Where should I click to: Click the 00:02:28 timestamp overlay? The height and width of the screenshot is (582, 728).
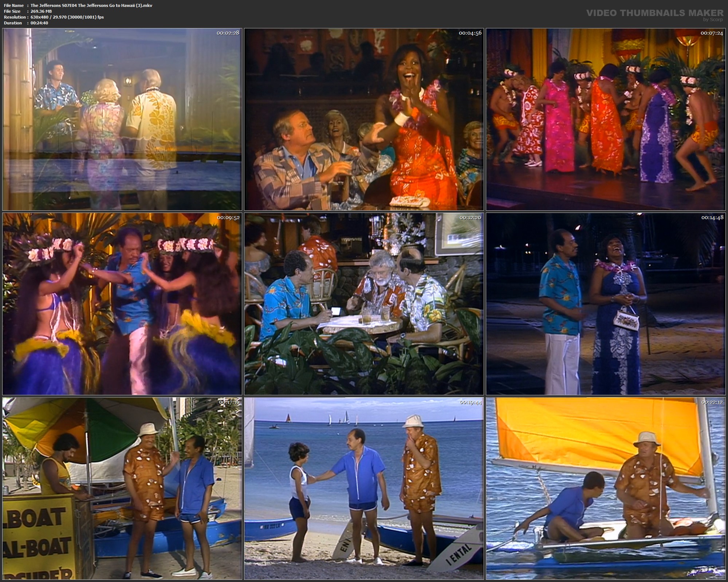[x=228, y=33]
